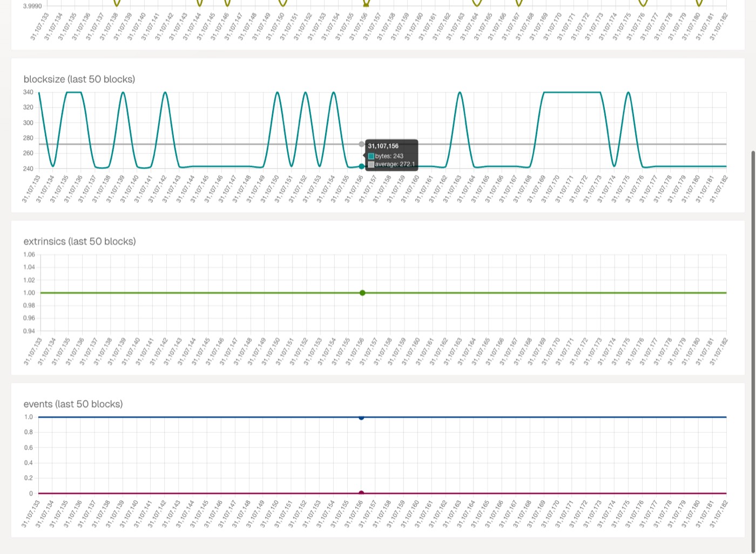Viewport: 756px width, 554px height.
Task: Click the magenta highlighted point on events chart
Action: pos(361,493)
